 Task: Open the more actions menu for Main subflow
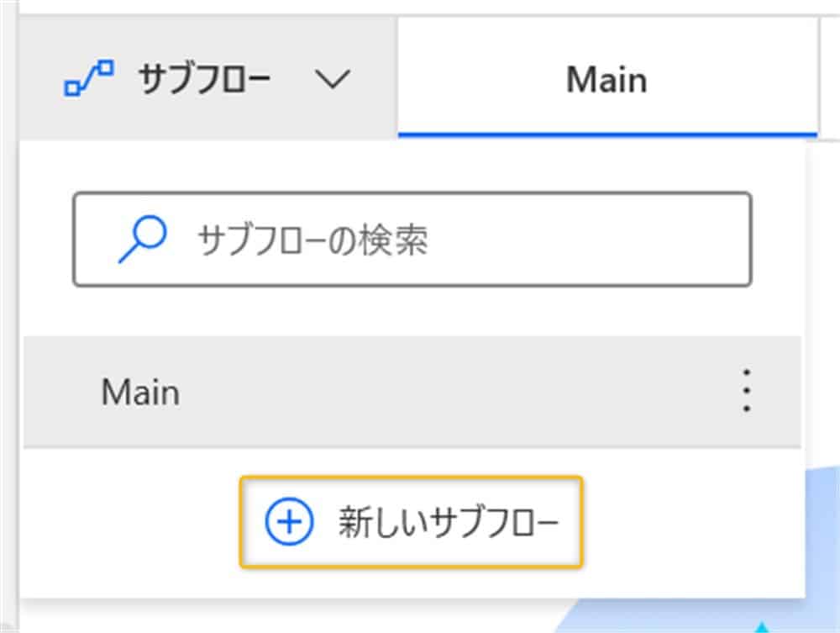pyautogui.click(x=746, y=392)
